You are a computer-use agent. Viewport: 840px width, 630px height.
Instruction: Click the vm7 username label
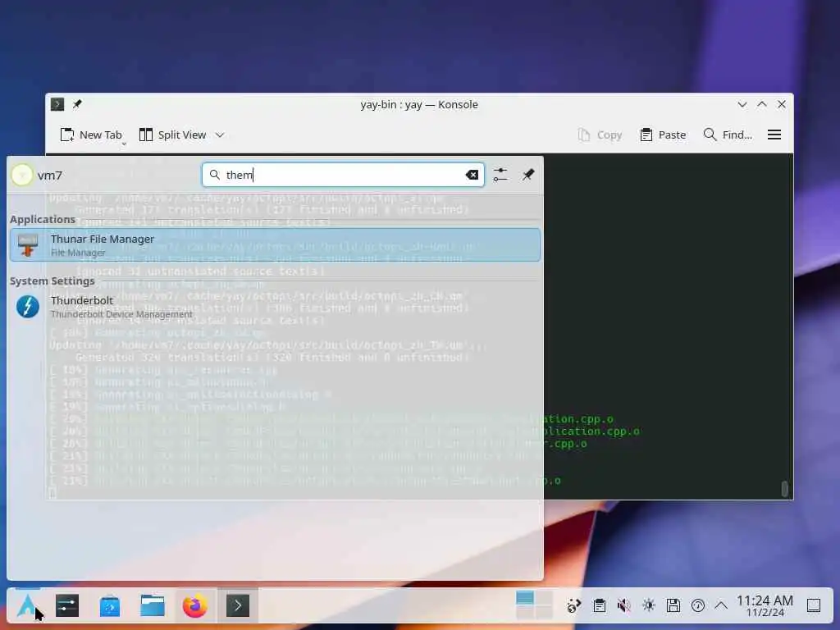click(x=50, y=176)
